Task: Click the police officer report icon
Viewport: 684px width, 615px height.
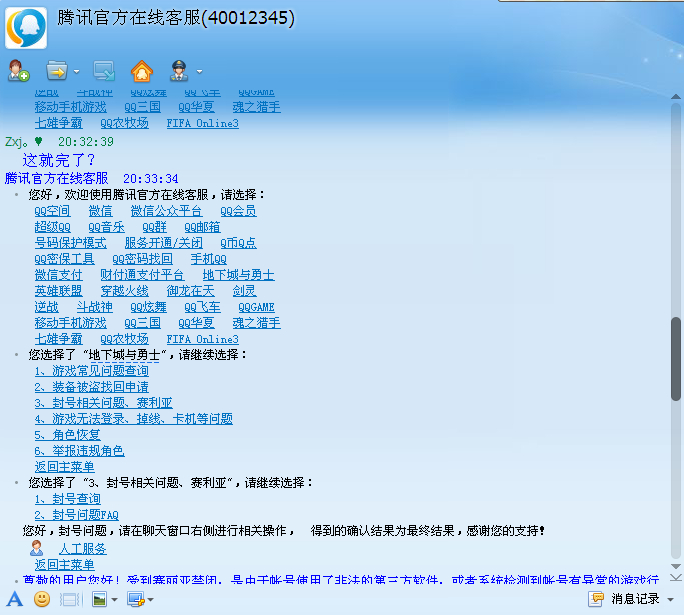Action: click(x=179, y=71)
